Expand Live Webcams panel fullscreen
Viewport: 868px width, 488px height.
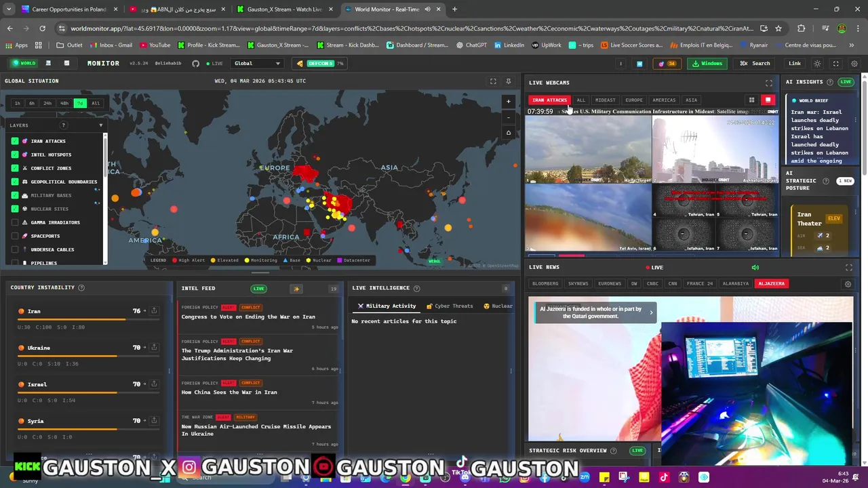[769, 83]
